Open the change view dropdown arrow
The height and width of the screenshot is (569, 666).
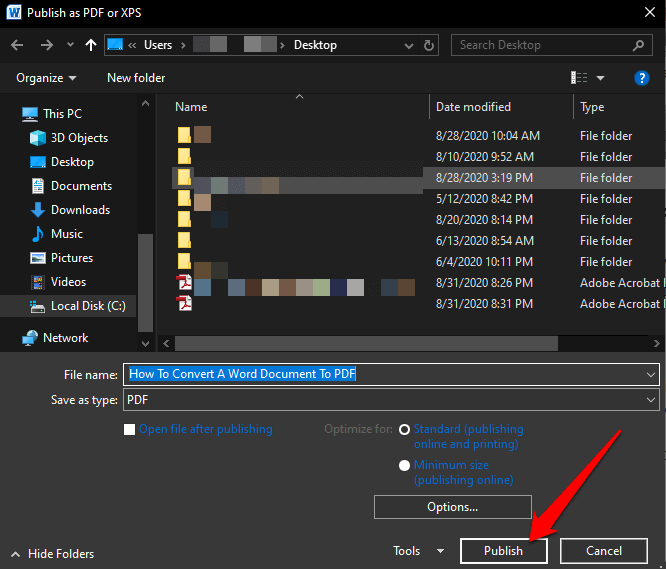click(x=601, y=78)
